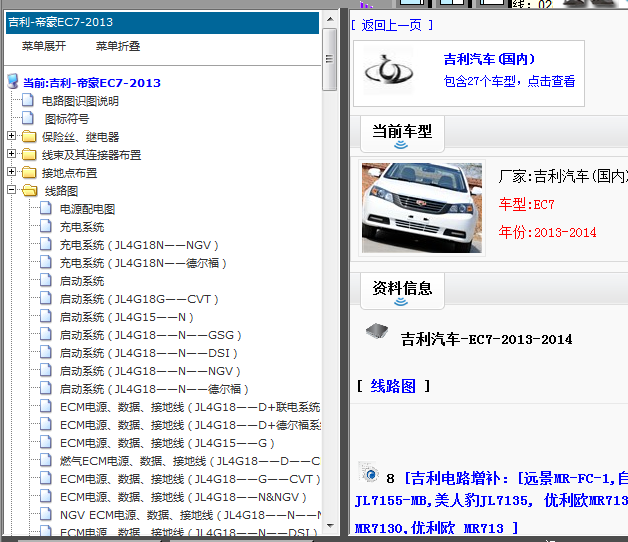Viewport: 628px width, 542px height.
Task: Collapse the 线路图 tree node
Action: click(x=12, y=191)
